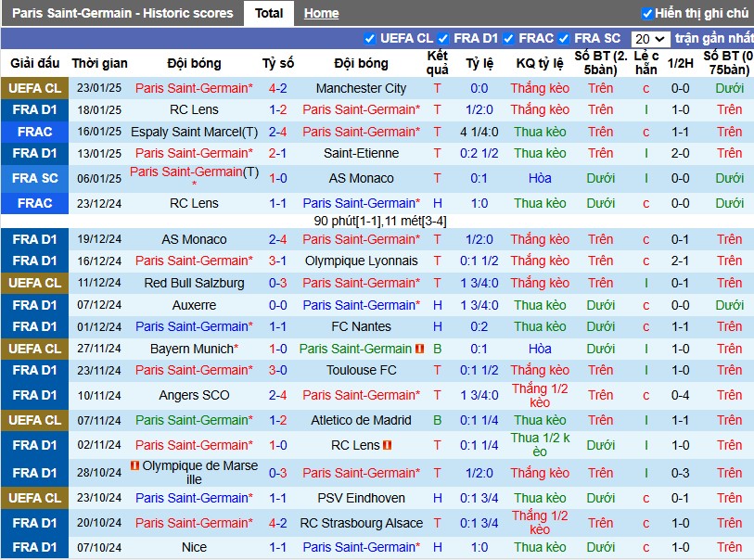Open Bayern Munich team link
The image size is (754, 560).
tap(192, 349)
